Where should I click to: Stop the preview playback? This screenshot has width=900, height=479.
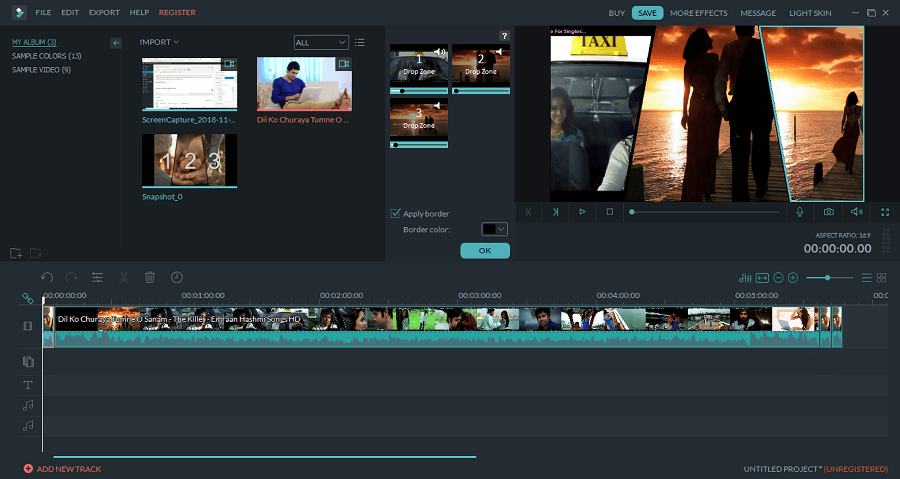point(609,212)
